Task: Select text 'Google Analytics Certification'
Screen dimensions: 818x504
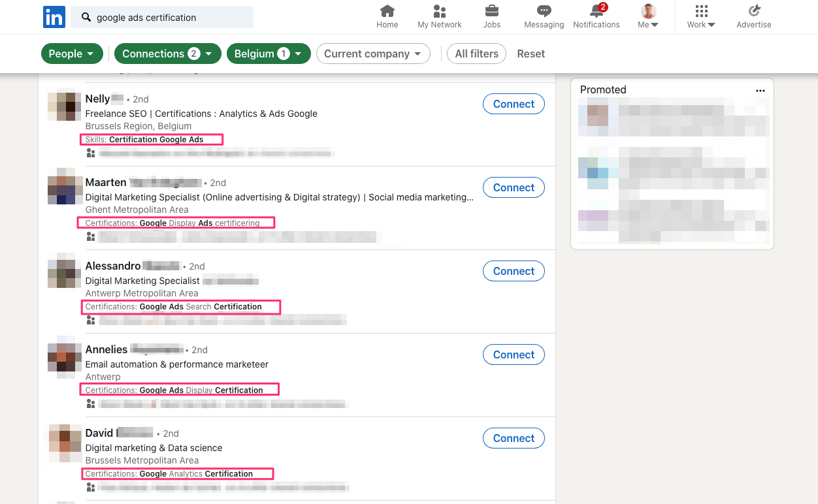Action: pyautogui.click(x=196, y=474)
